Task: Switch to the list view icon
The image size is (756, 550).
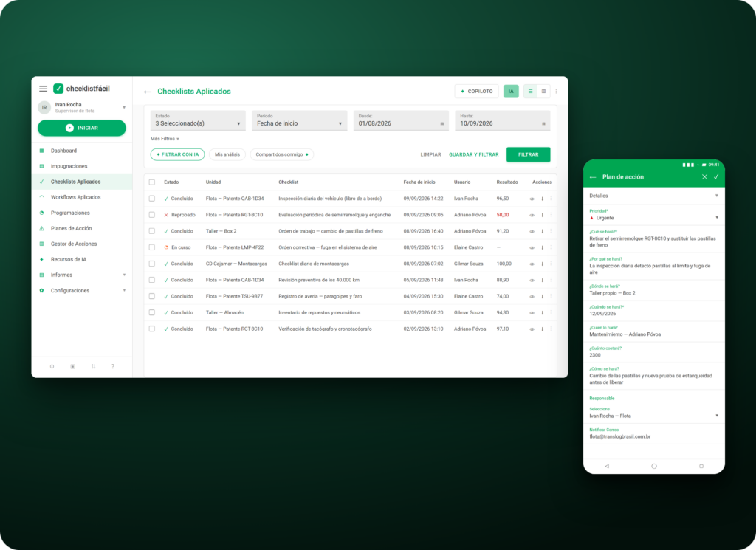Action: (530, 91)
